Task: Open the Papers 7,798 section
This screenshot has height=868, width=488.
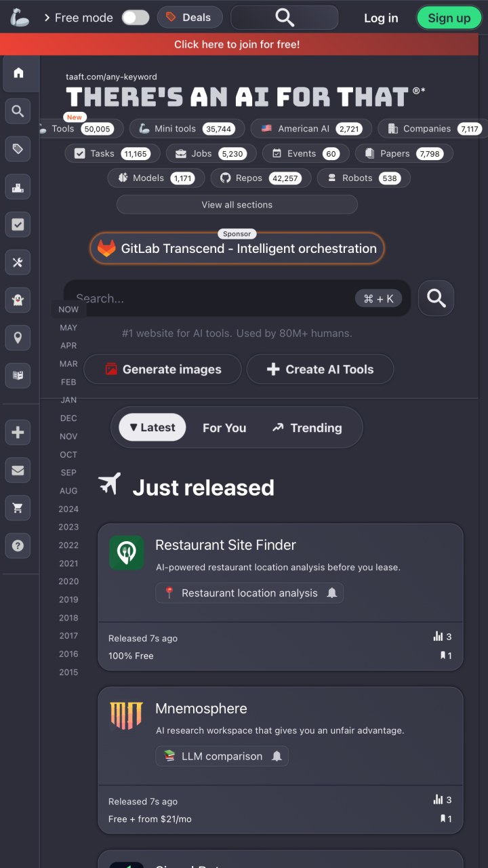Action: (x=404, y=154)
